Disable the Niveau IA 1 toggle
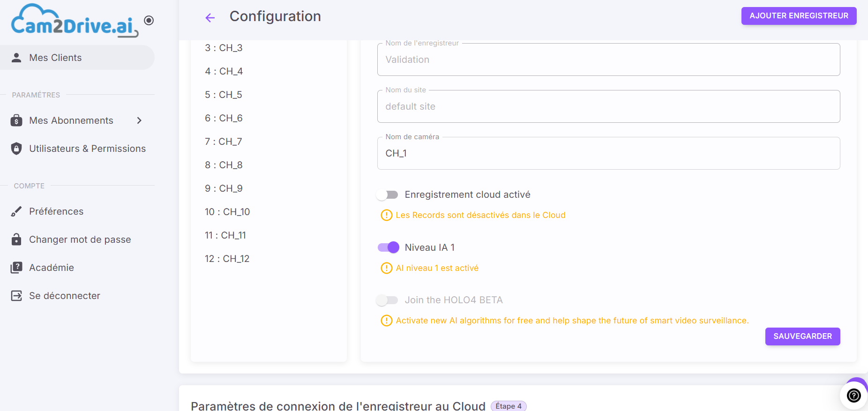This screenshot has width=868, height=411. [389, 247]
